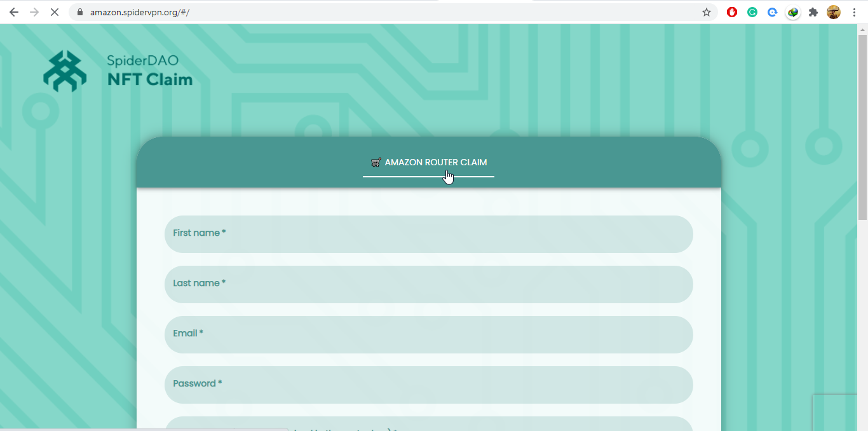Screen dimensions: 868x431
Task: Select the Amazon Router Claim tab
Action: (x=429, y=163)
